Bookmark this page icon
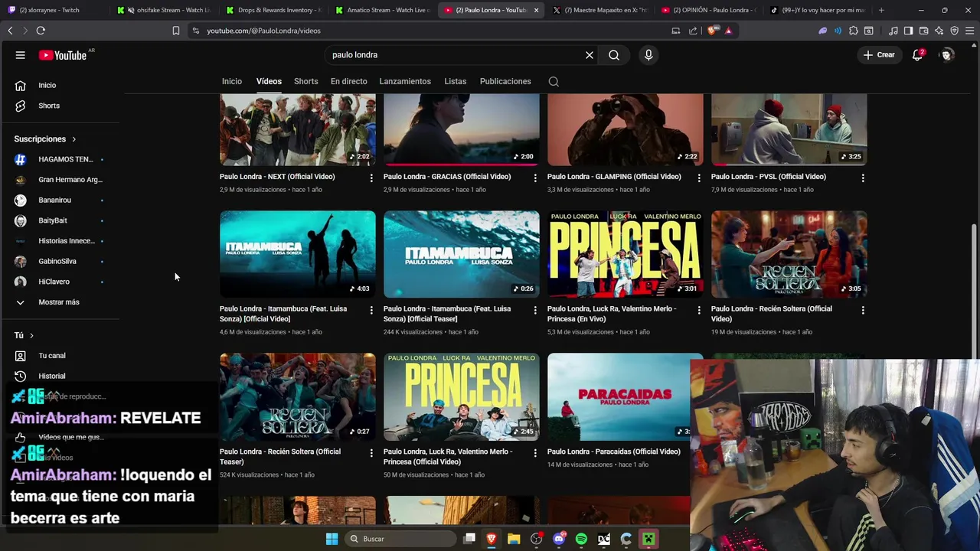The image size is (980, 551). pos(175,31)
